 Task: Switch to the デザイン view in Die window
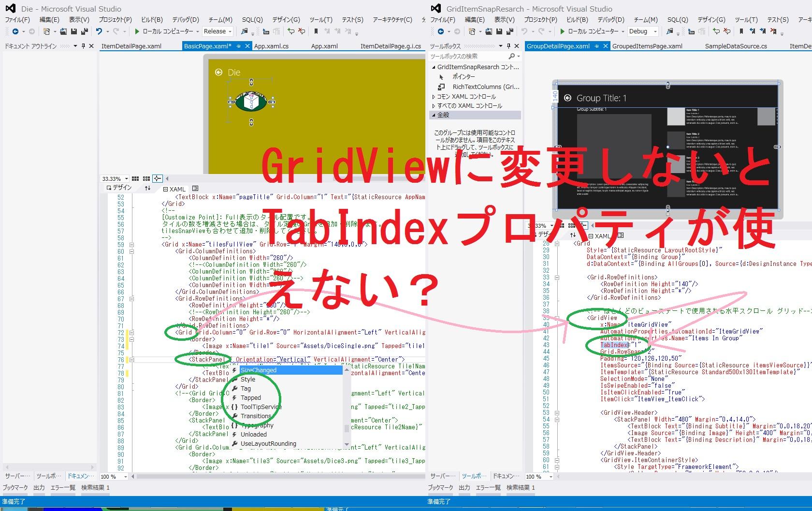119,188
